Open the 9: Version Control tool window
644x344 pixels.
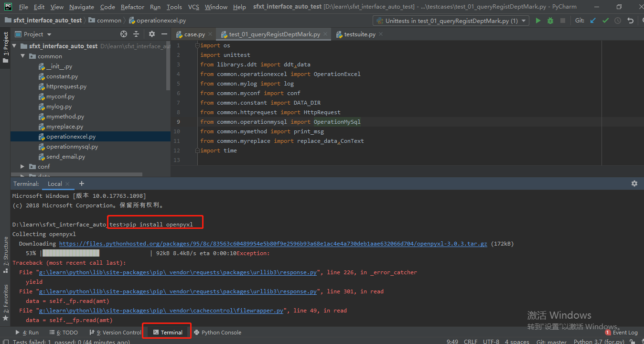click(115, 333)
